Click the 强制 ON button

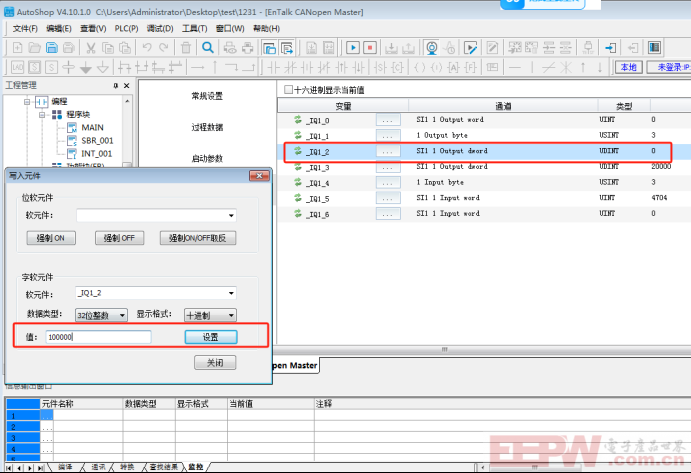coord(51,238)
